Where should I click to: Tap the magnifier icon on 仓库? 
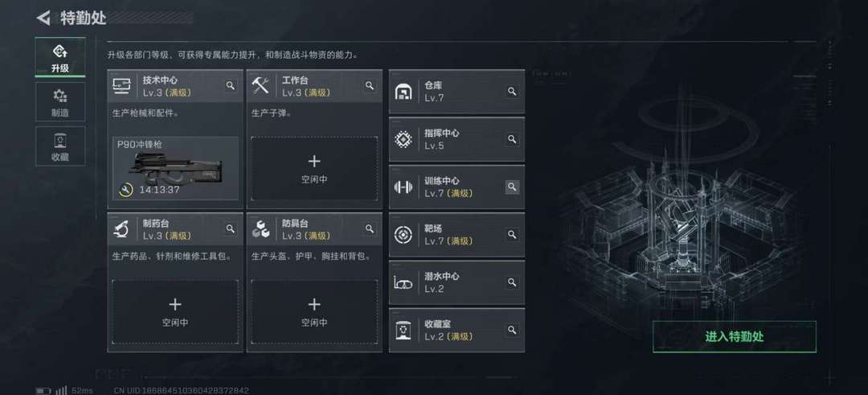click(x=512, y=92)
